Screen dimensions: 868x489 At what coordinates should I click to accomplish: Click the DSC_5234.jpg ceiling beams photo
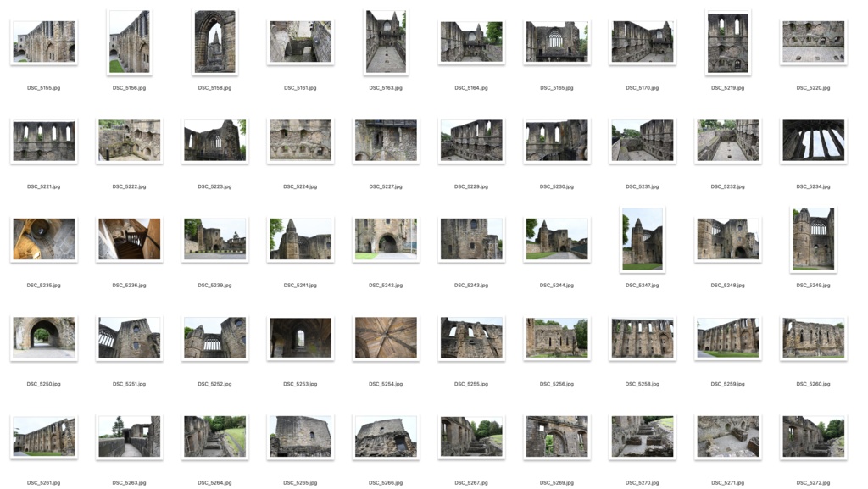[x=812, y=140]
